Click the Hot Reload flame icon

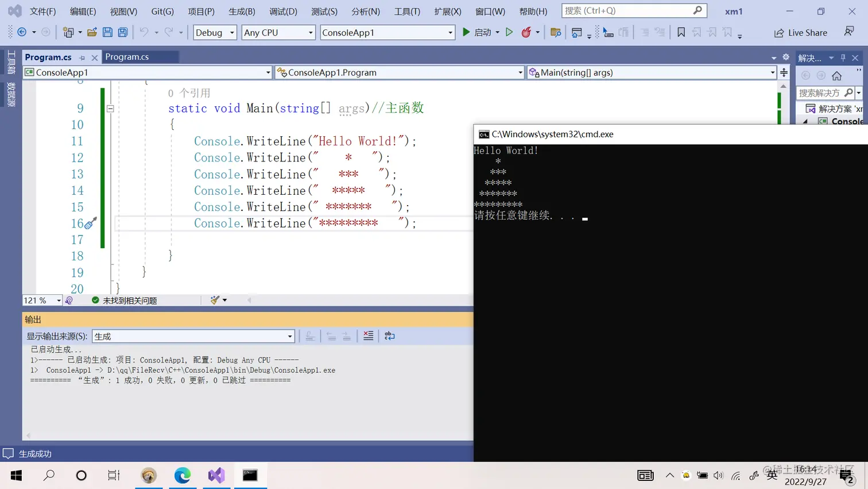pyautogui.click(x=526, y=32)
